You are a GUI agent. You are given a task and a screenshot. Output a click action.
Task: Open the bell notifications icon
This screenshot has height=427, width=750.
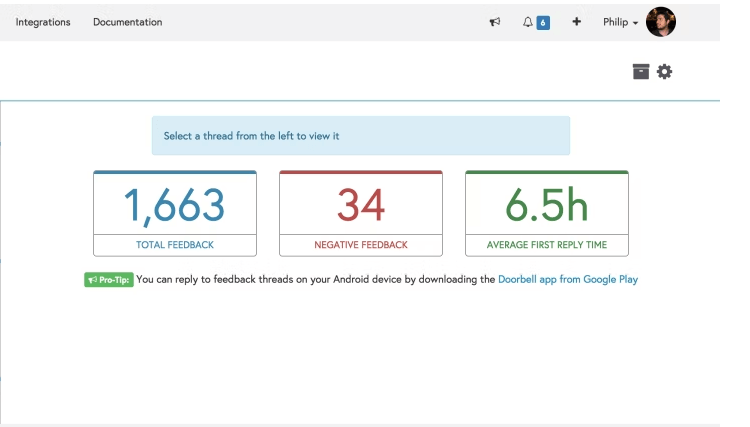pyautogui.click(x=528, y=22)
